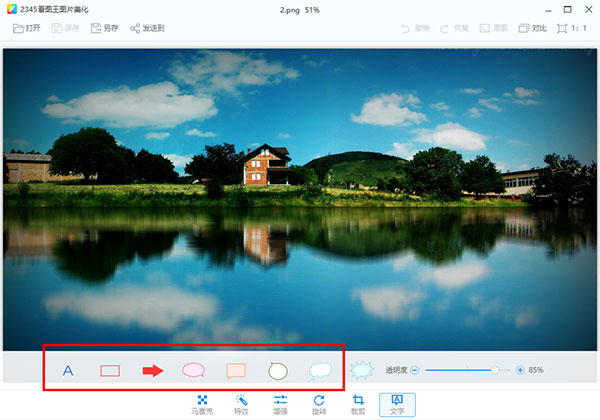Pick the light blue cloud bubble

pyautogui.click(x=320, y=371)
